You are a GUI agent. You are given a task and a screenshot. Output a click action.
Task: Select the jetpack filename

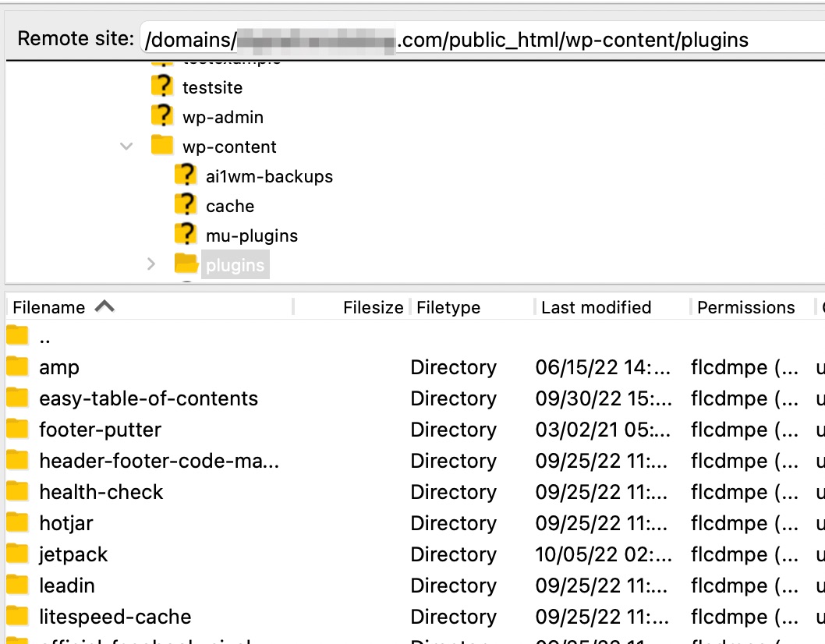coord(73,554)
